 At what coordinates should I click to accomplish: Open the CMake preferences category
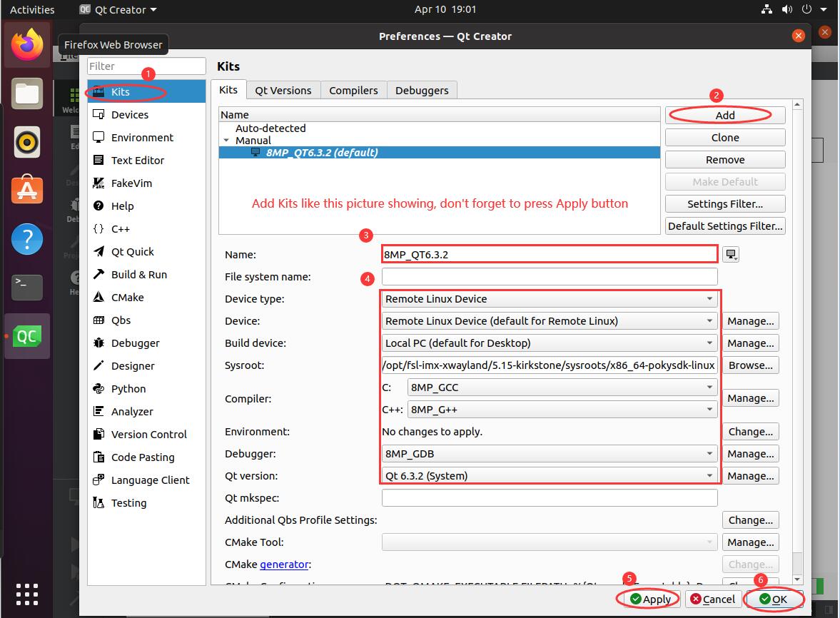click(x=146, y=297)
